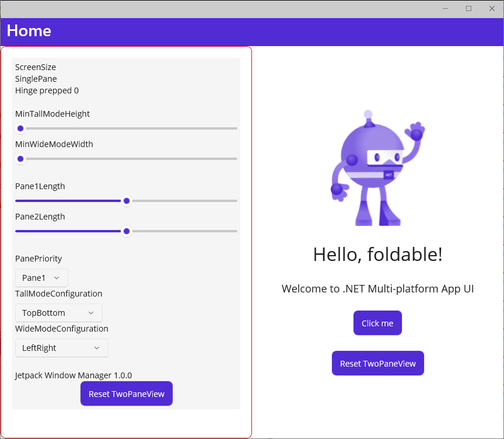This screenshot has height=439, width=504.
Task: Click the chevron arrow of PanePriority dropdown
Action: [x=57, y=278]
